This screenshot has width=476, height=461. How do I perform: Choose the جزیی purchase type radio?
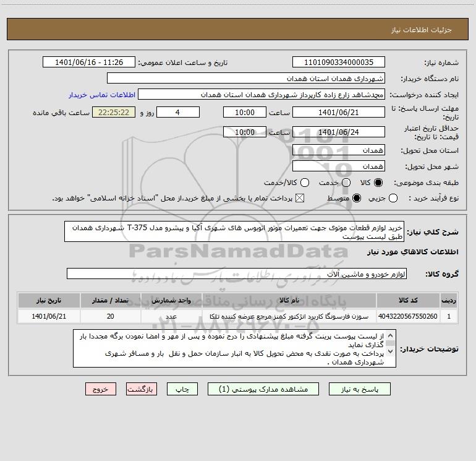tap(393, 198)
